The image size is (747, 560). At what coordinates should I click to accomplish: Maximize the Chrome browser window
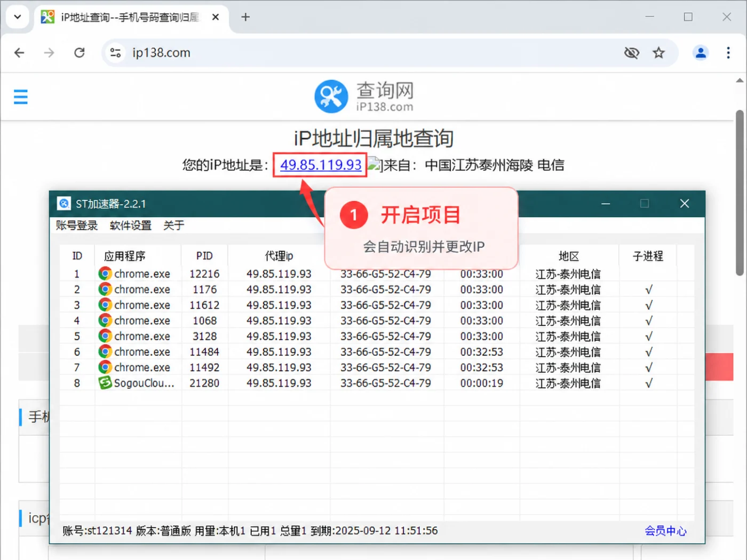click(x=688, y=17)
